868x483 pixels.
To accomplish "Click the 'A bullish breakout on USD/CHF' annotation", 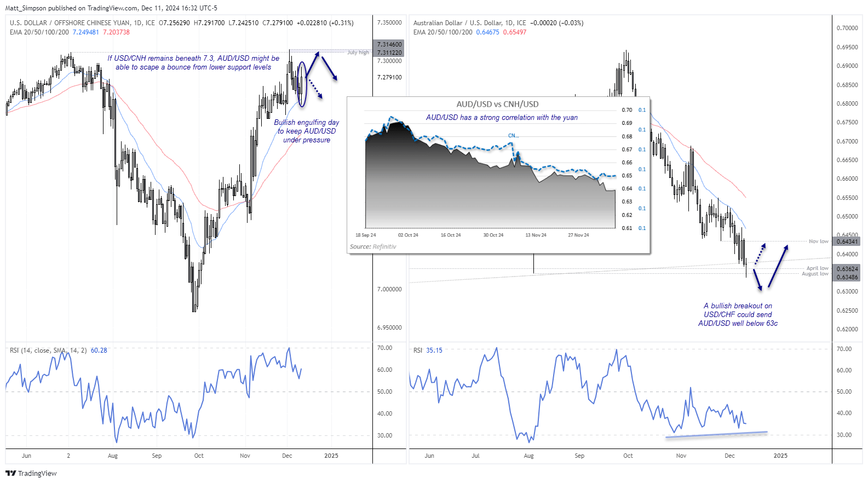I will (x=738, y=315).
